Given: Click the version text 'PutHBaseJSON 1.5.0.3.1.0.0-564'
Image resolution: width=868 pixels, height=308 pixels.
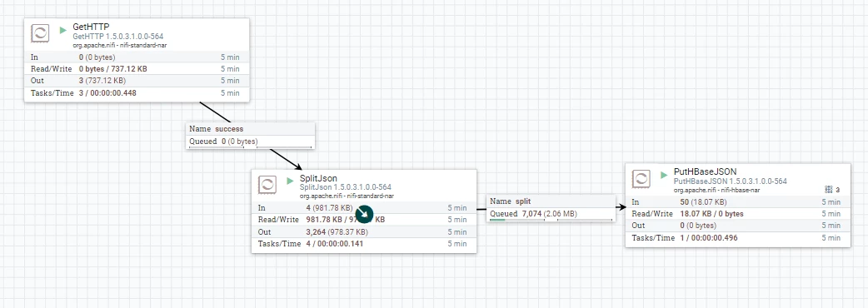Looking at the screenshot, I should pyautogui.click(x=731, y=181).
